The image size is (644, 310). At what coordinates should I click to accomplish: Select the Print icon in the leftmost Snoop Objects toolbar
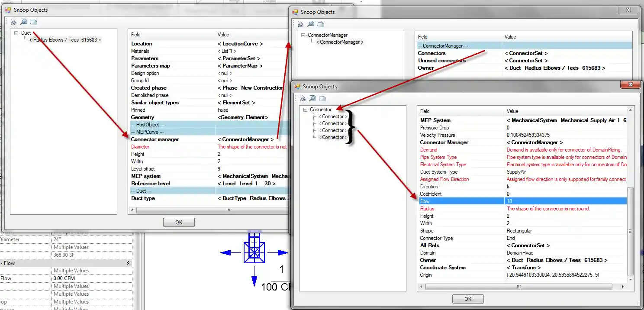[x=14, y=21]
